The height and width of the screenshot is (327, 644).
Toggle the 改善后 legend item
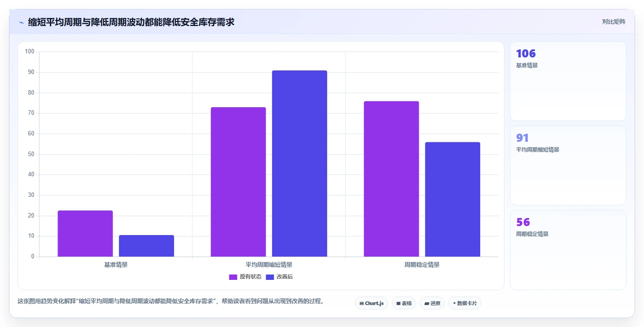tap(280, 277)
